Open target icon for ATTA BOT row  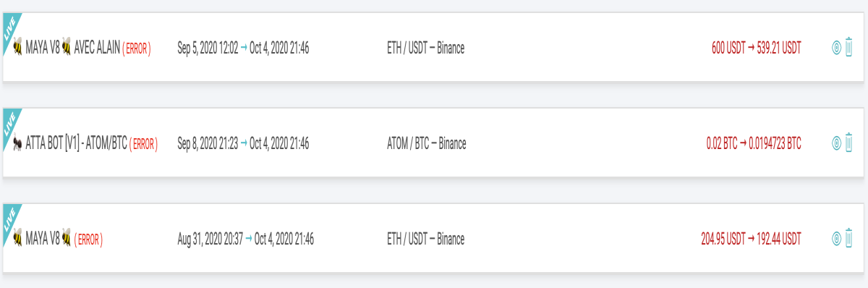pyautogui.click(x=836, y=143)
